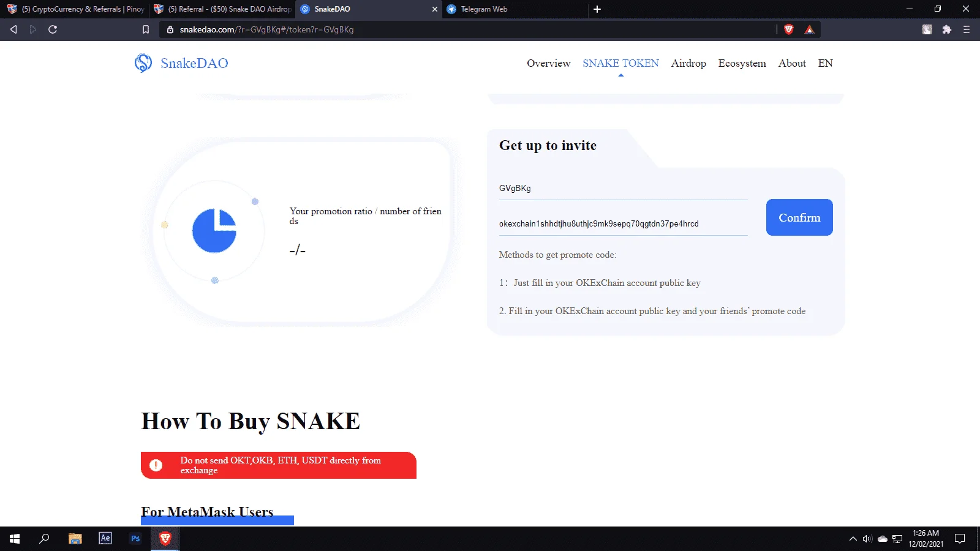Viewport: 980px width, 551px height.
Task: Open Adobe Photoshop from taskbar
Action: pyautogui.click(x=135, y=539)
